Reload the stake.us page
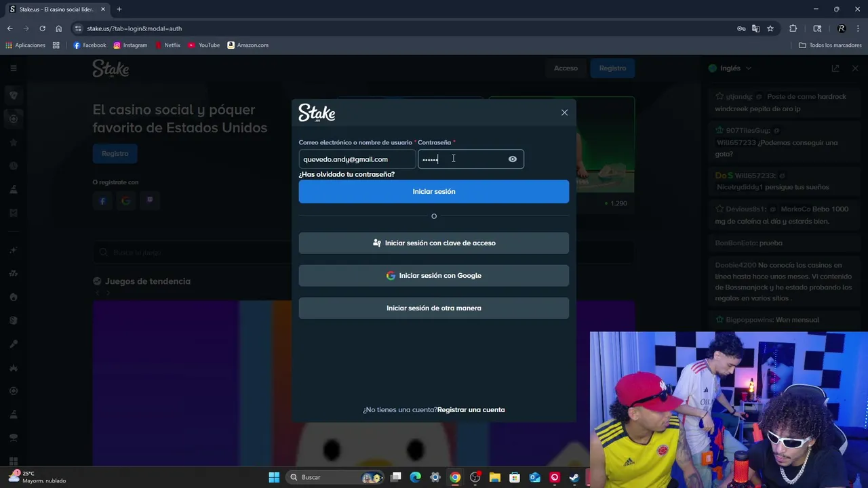This screenshot has width=868, height=488. [42, 28]
